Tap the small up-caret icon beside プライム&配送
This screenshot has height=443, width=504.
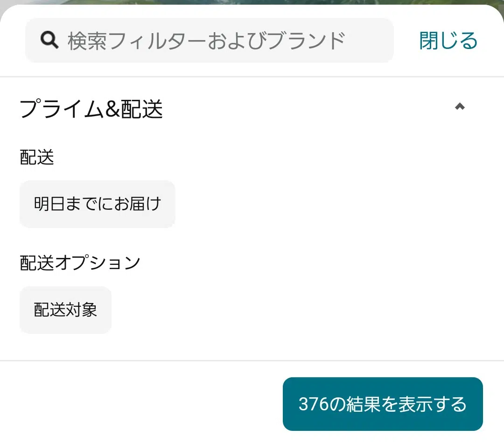[460, 107]
